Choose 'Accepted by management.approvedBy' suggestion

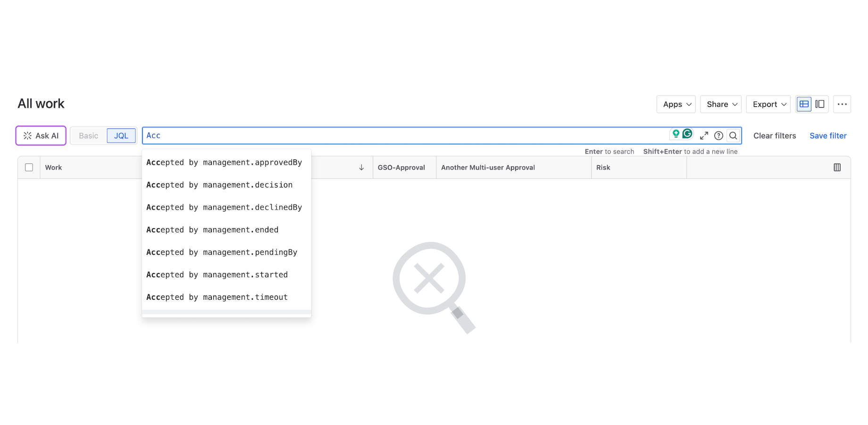tap(224, 162)
